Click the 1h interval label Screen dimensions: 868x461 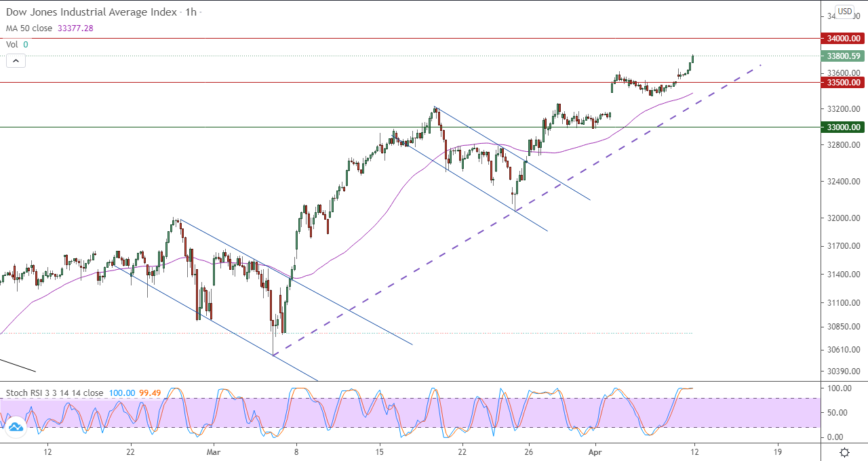190,12
